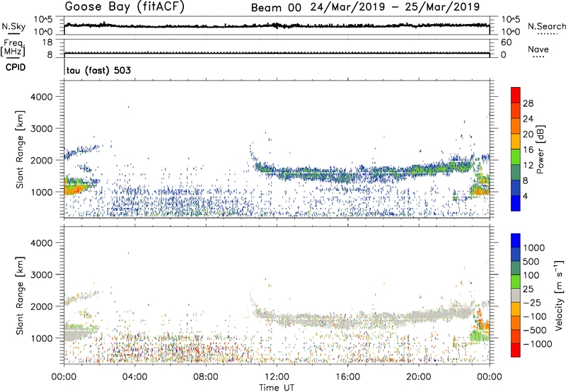Select the "Freq. [MHz]" axis label
This screenshot has width=566, height=392.
[13, 47]
